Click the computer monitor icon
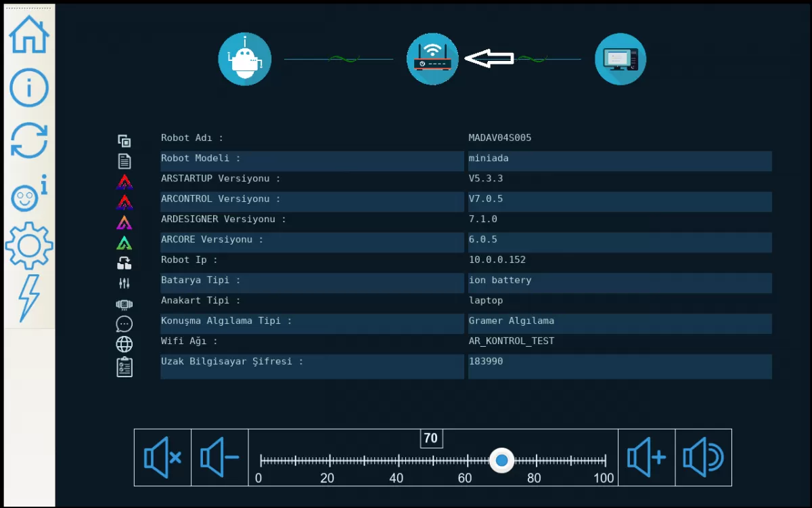Screen dimensions: 812x508 [620, 59]
